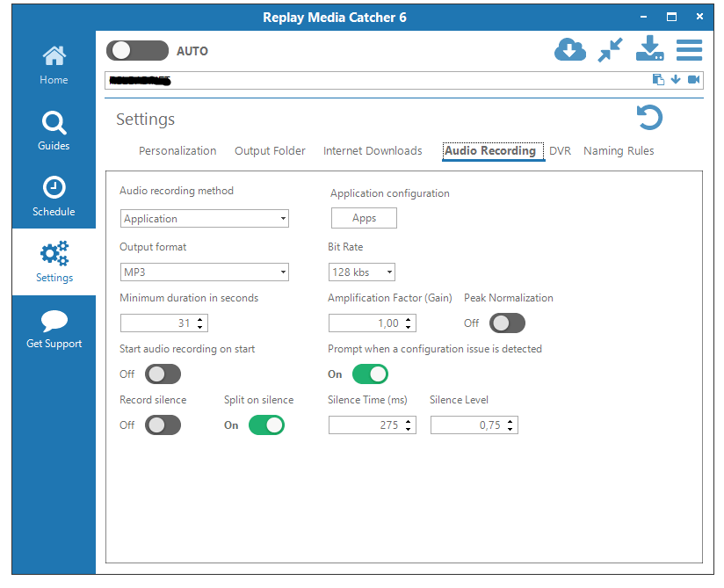Click the compact view arrows icon
This screenshot has height=588, width=724.
coord(610,50)
